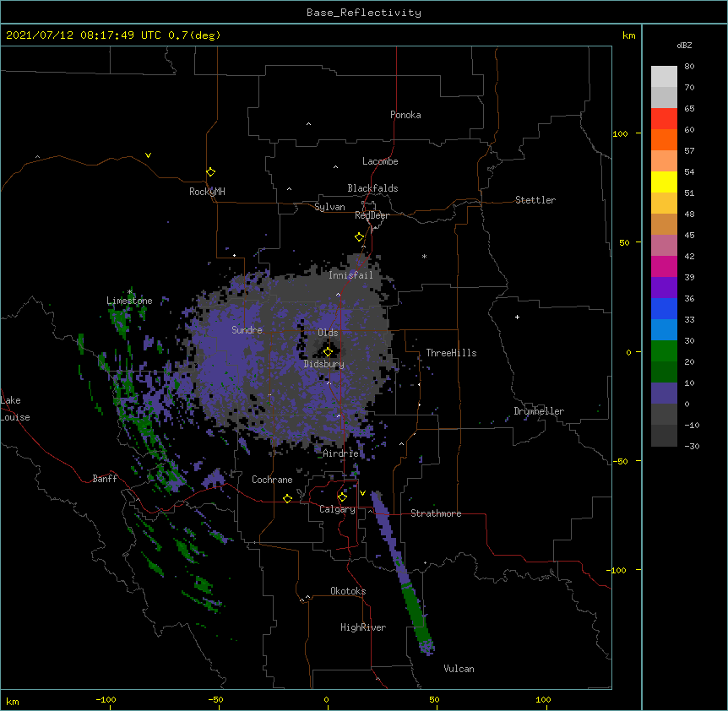The image size is (728, 711).
Task: Click the dusty pink swatch between 45 and 42
Action: (664, 246)
